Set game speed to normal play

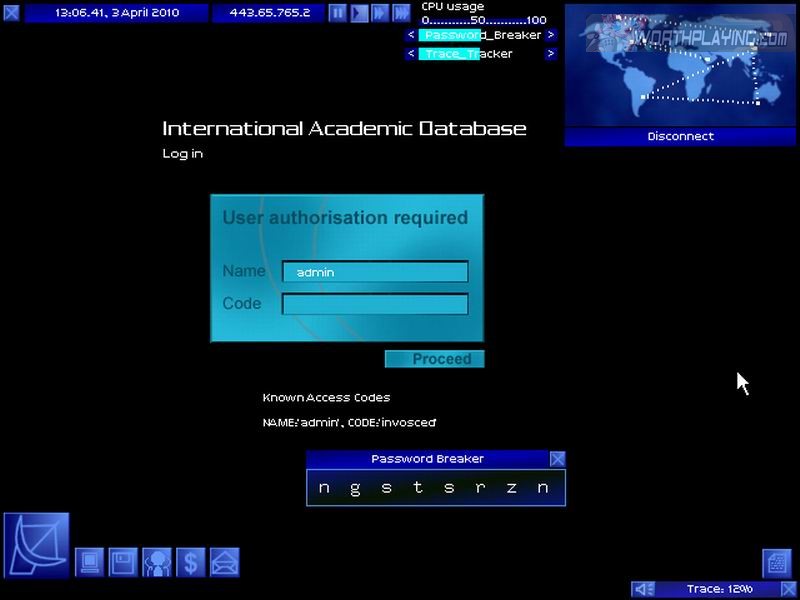coord(359,13)
